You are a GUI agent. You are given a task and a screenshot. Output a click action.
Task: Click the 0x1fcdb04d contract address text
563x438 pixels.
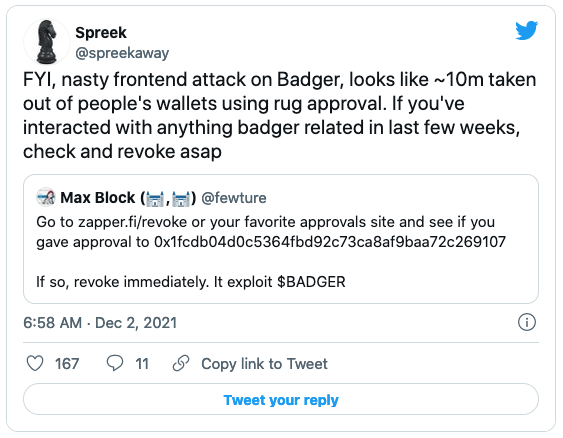coord(330,242)
